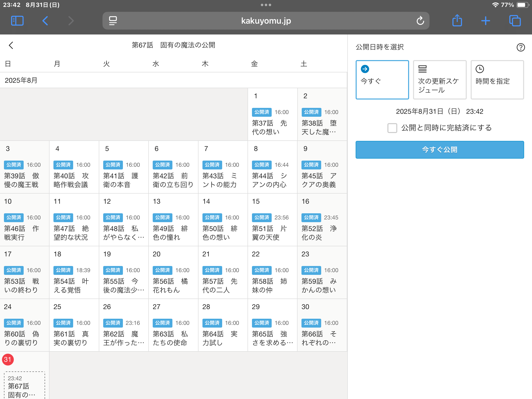Open a new tab with plus icon
The image size is (532, 399).
pyautogui.click(x=485, y=21)
